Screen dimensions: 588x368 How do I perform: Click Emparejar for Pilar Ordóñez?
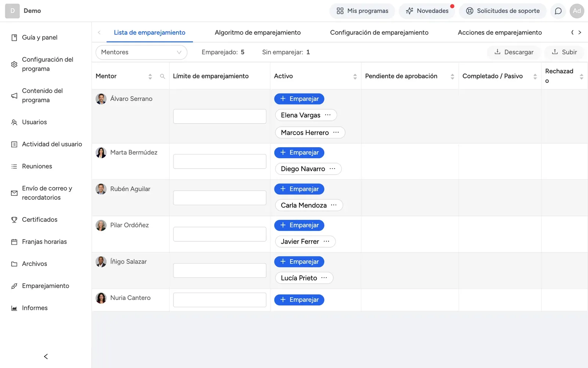click(x=299, y=225)
